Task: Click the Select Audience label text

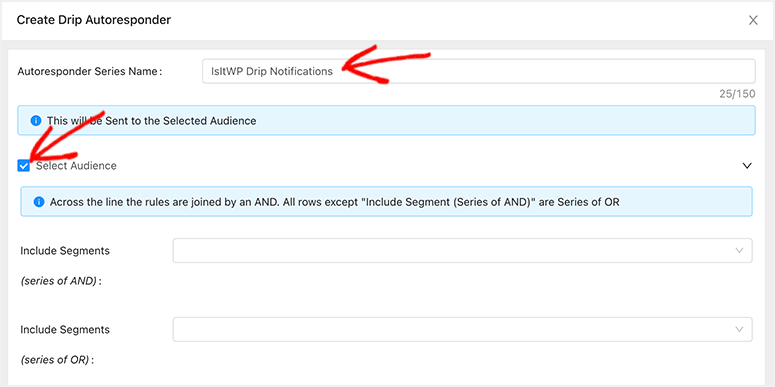Action: 76,166
